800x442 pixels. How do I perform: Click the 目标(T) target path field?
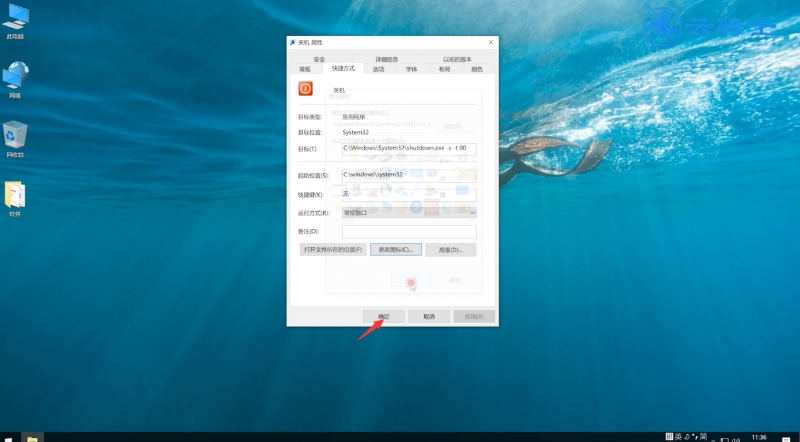(x=409, y=149)
